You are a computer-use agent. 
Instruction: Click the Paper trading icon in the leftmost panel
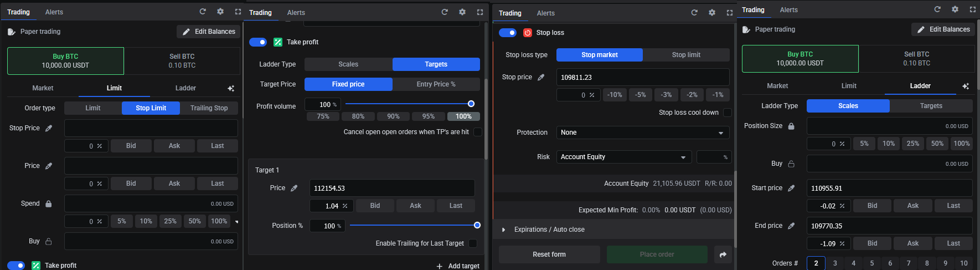point(11,32)
